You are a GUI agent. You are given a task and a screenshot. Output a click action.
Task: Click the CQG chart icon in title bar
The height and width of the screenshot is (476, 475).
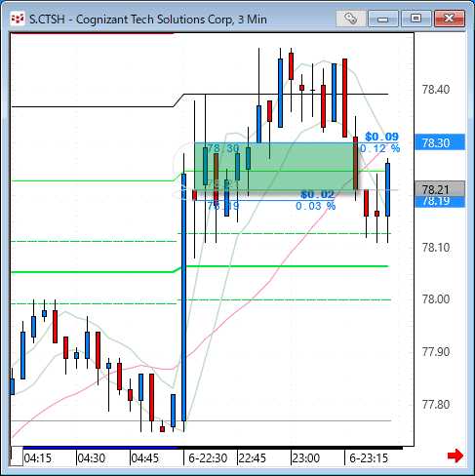(17, 19)
